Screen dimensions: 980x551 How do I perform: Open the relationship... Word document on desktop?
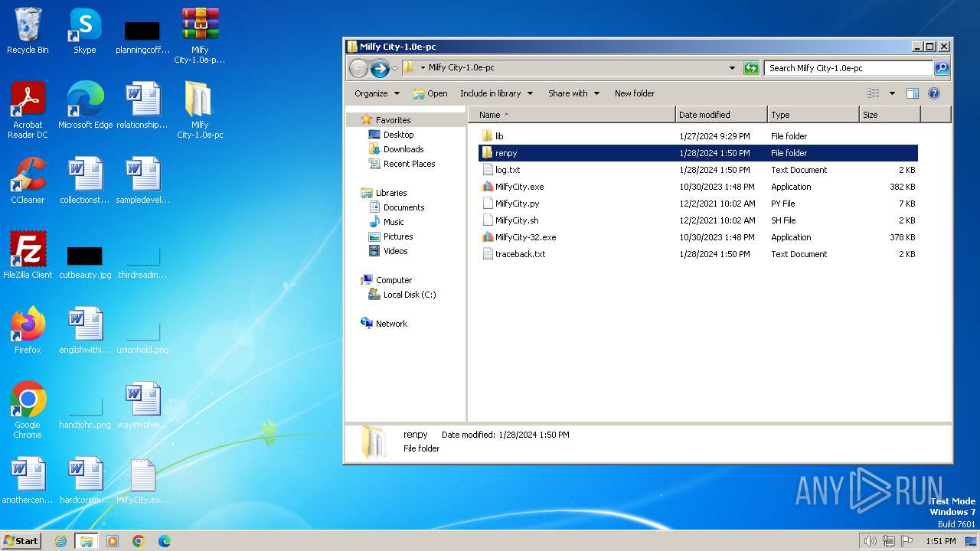[x=142, y=106]
